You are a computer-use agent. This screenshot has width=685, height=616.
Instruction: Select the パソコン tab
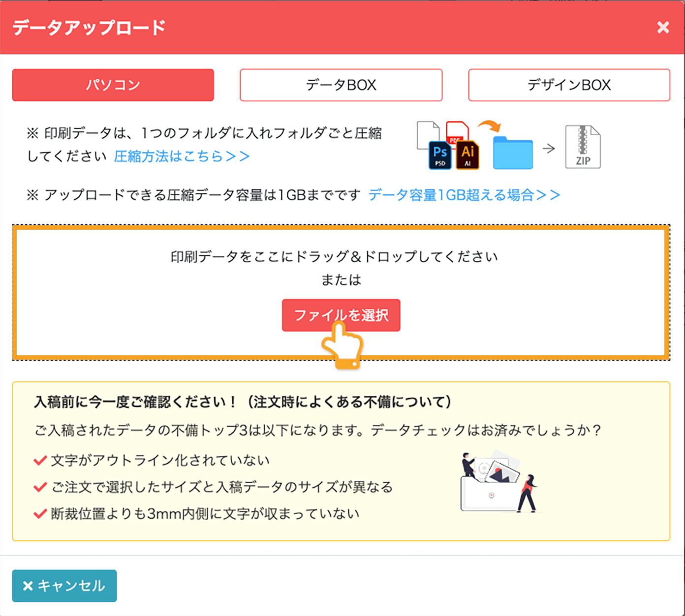(x=113, y=85)
